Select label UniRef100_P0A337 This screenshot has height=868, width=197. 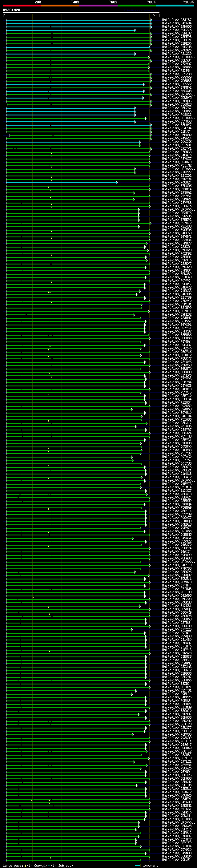(177, 345)
